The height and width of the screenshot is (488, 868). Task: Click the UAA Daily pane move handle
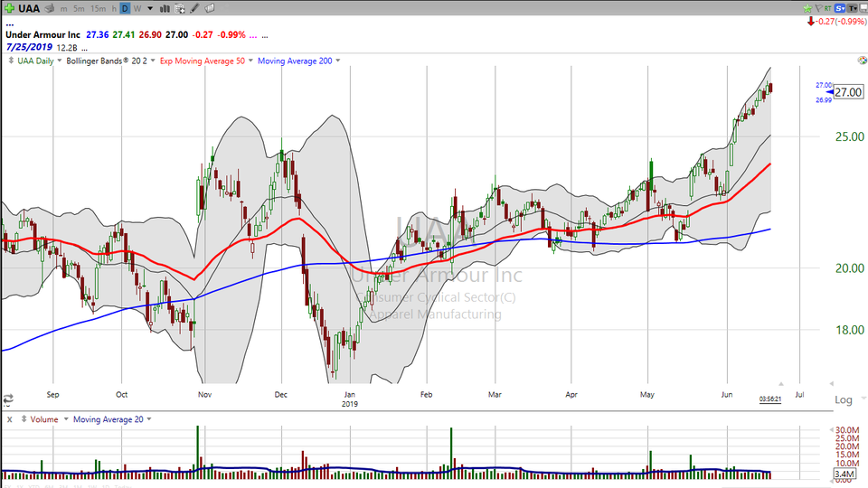[x=11, y=61]
